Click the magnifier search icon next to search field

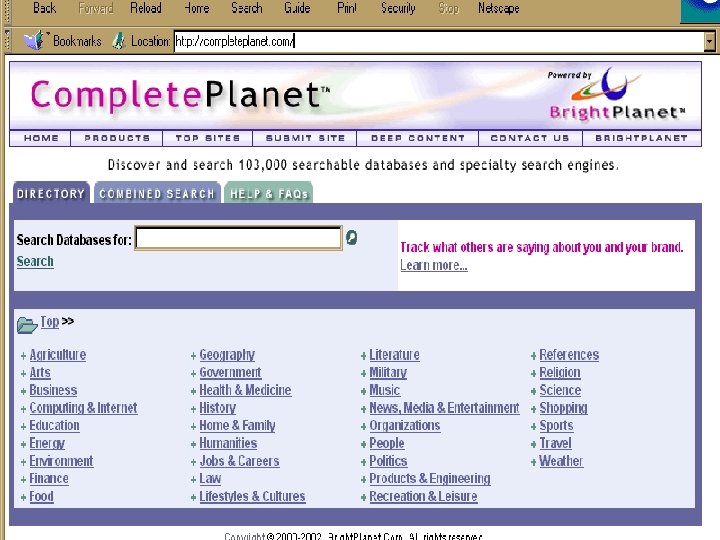[x=351, y=237]
